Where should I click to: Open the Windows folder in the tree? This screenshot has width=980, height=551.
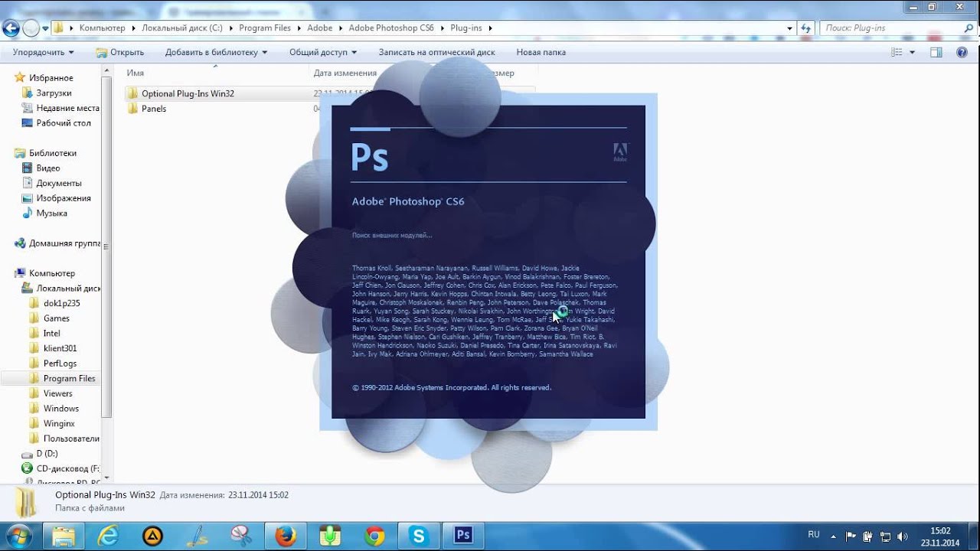(x=60, y=408)
